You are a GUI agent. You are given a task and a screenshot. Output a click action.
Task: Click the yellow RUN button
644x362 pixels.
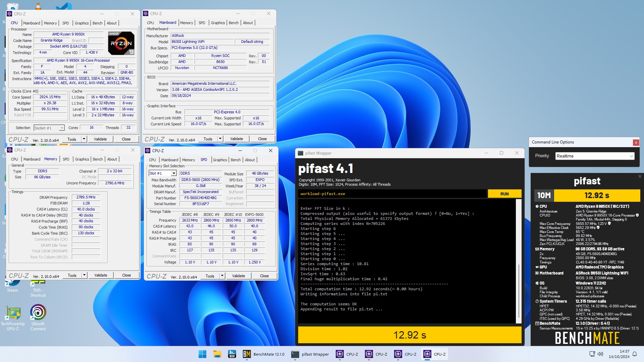[504, 194]
